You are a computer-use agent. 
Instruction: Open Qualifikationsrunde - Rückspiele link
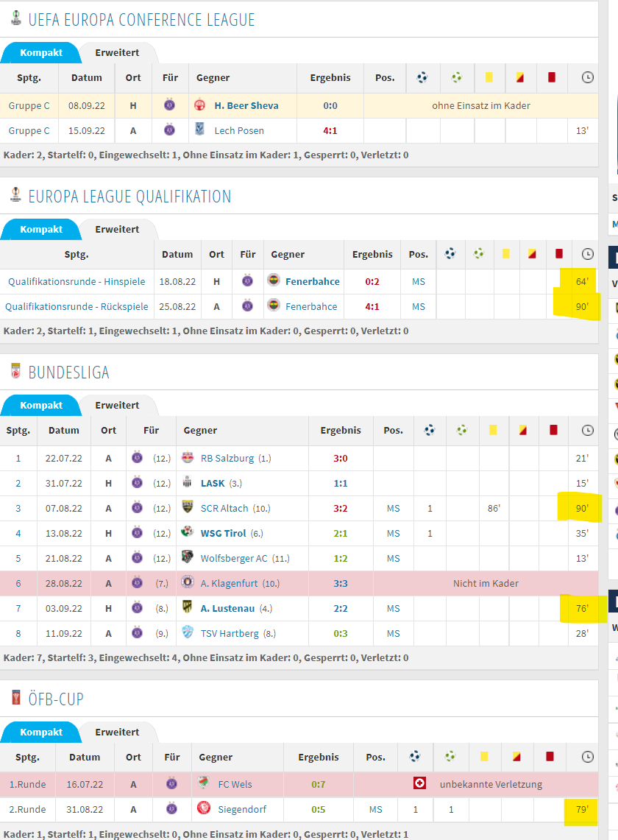click(77, 307)
